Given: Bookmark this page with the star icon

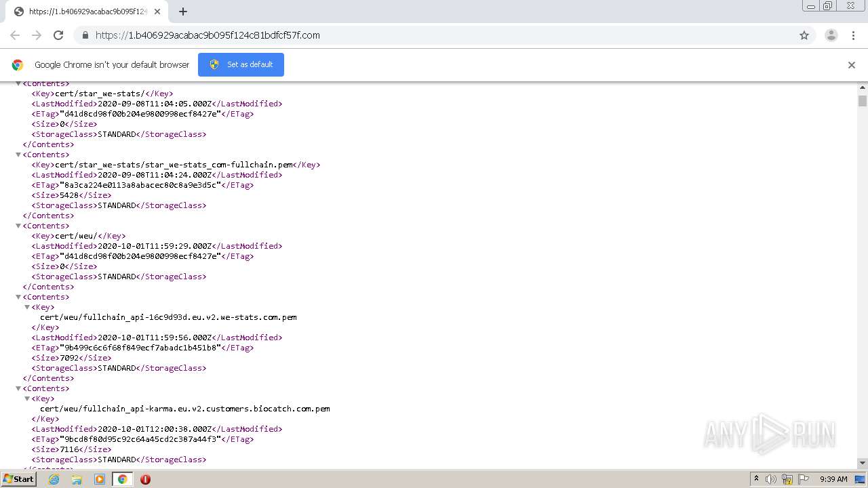Looking at the screenshot, I should click(x=804, y=35).
